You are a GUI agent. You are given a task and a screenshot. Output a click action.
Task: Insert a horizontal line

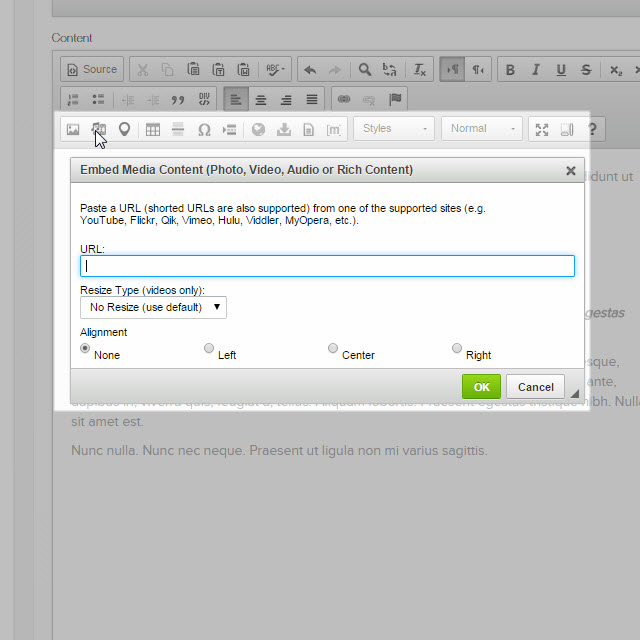[x=178, y=129]
